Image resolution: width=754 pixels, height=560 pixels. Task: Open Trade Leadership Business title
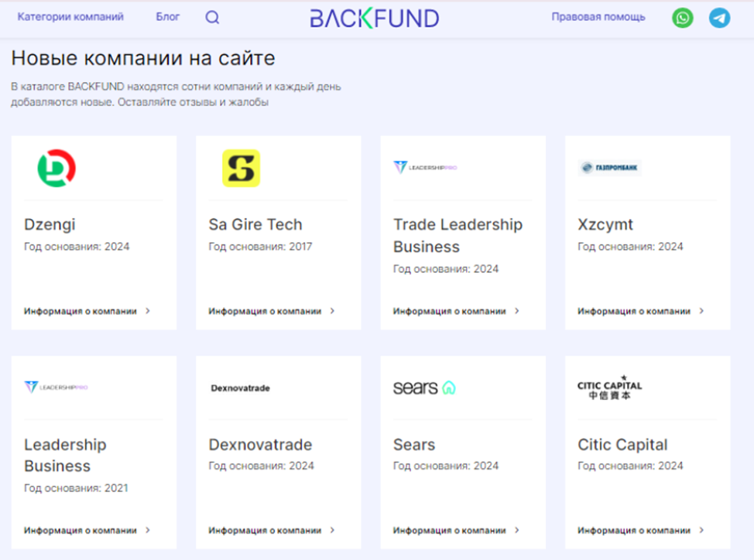tap(458, 235)
